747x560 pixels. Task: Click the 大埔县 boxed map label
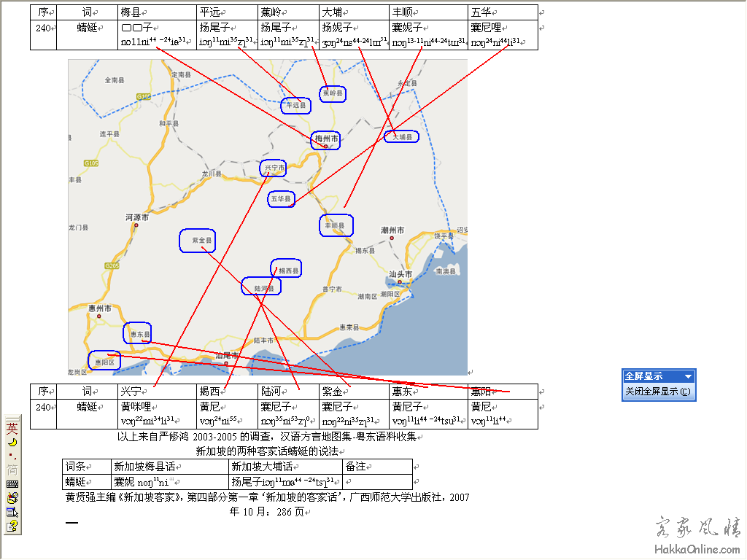click(402, 136)
